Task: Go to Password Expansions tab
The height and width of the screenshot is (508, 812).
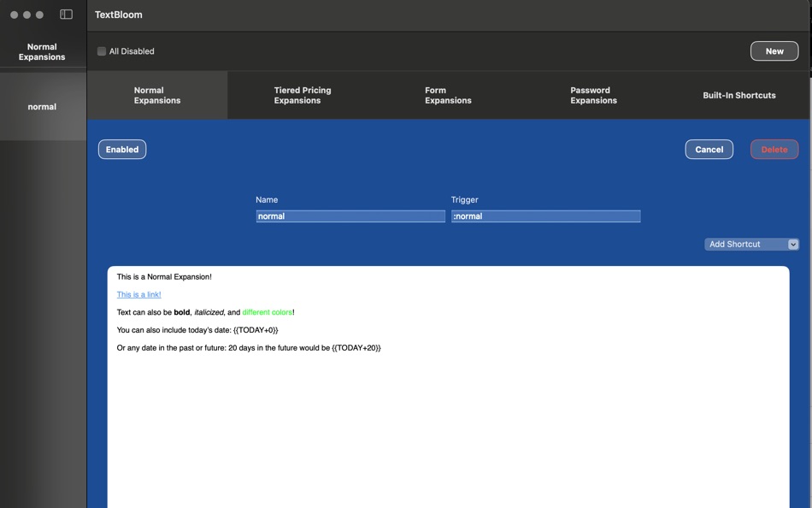Action: click(593, 96)
